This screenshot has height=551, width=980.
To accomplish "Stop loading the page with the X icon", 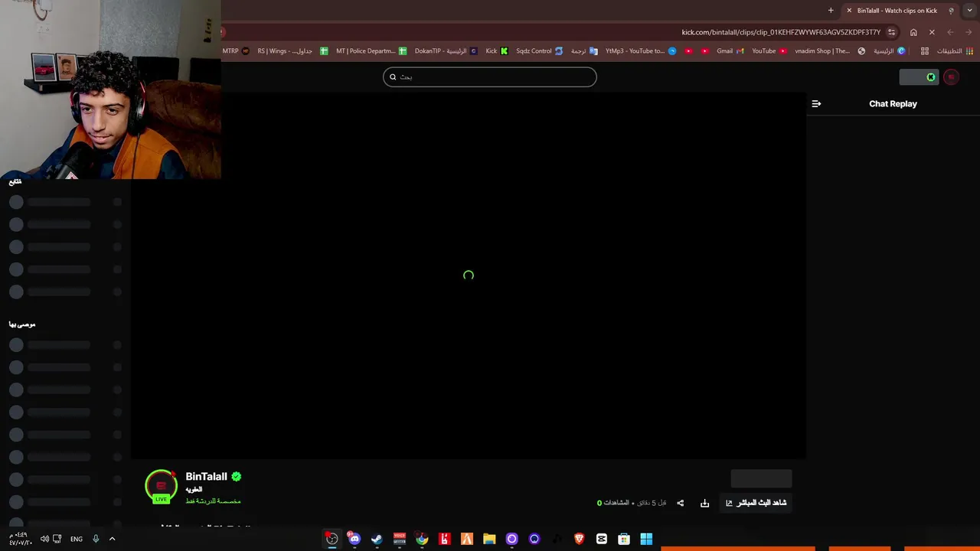I will pyautogui.click(x=932, y=32).
